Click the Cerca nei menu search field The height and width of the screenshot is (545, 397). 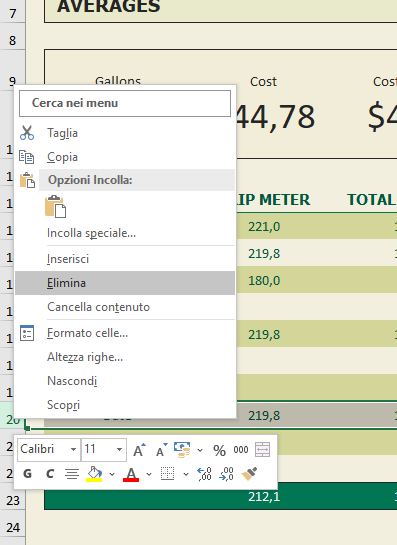point(125,103)
